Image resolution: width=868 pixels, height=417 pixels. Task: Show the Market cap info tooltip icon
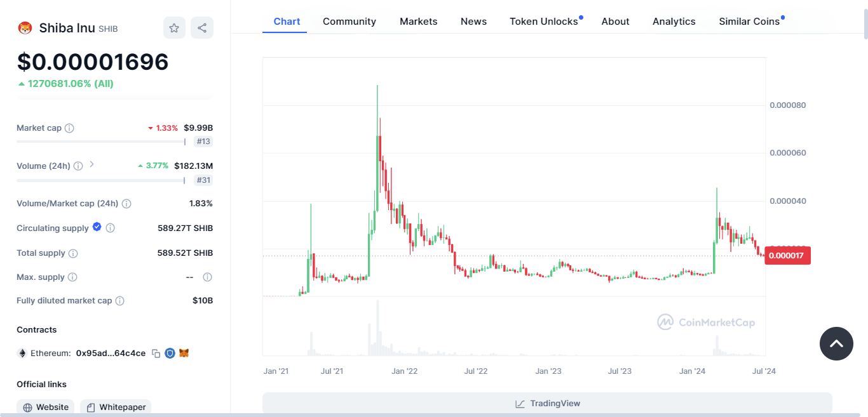point(69,128)
